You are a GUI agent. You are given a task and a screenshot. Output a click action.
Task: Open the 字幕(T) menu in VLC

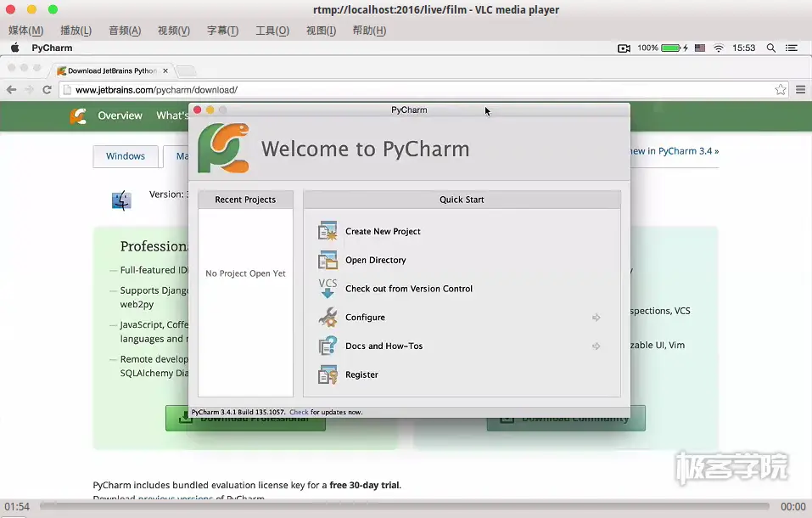[x=222, y=31]
